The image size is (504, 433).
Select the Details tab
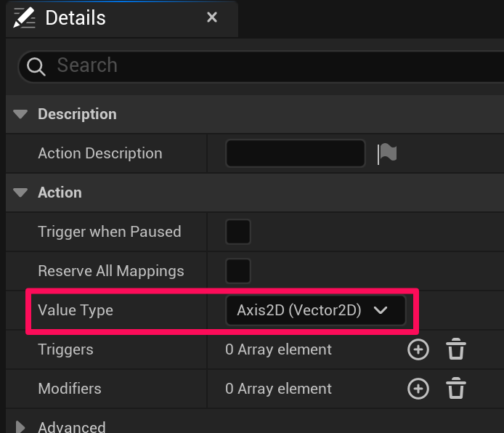point(76,18)
